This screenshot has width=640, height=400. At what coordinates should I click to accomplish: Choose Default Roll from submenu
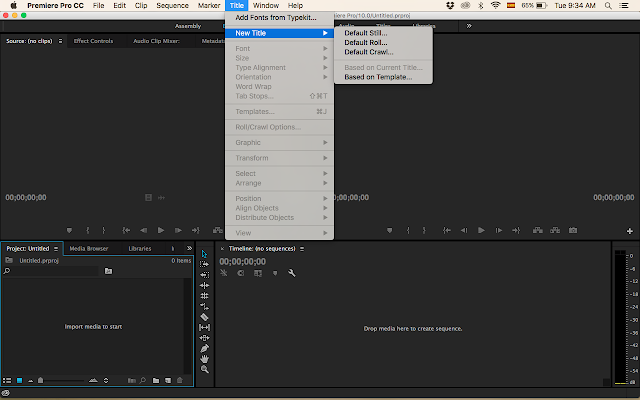point(366,42)
